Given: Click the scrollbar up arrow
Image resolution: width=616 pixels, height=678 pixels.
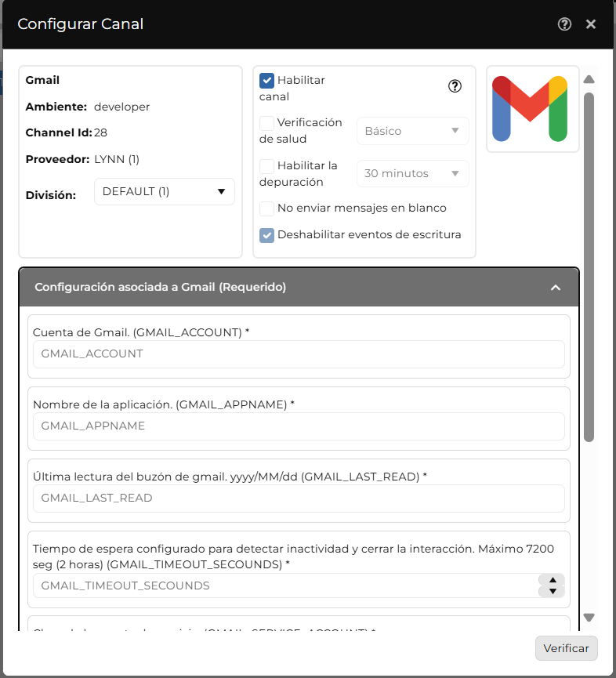Looking at the screenshot, I should tap(589, 79).
